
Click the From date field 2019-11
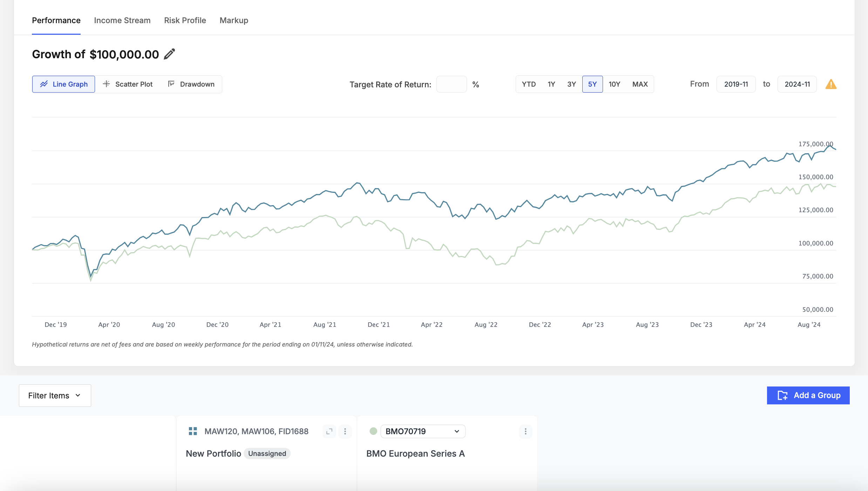pos(736,84)
